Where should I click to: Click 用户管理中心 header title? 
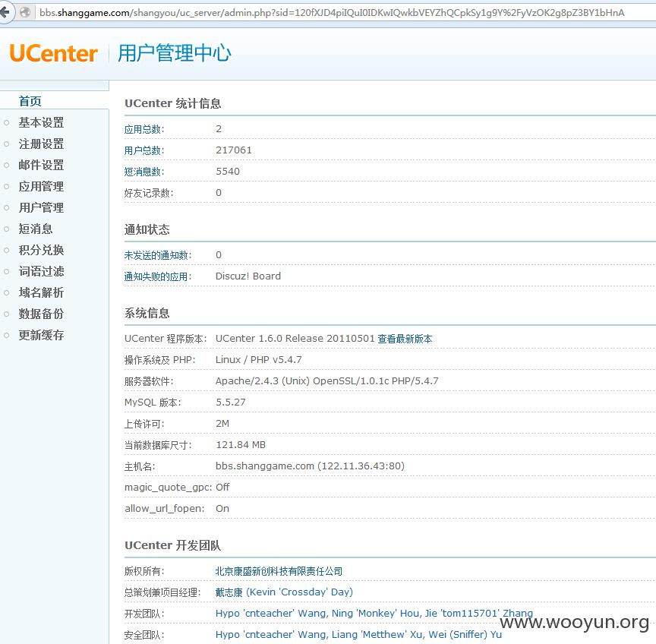point(175,53)
